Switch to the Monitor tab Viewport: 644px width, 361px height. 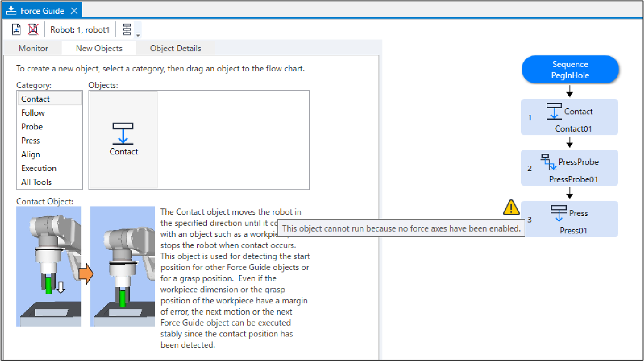(x=33, y=48)
